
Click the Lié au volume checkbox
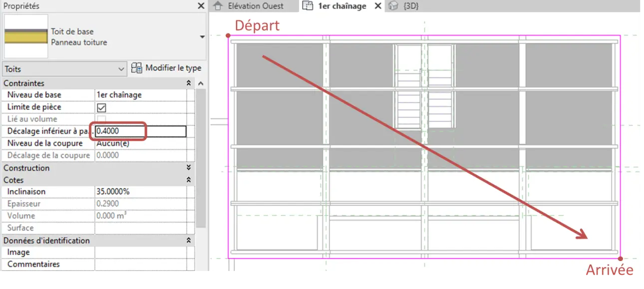click(x=101, y=119)
